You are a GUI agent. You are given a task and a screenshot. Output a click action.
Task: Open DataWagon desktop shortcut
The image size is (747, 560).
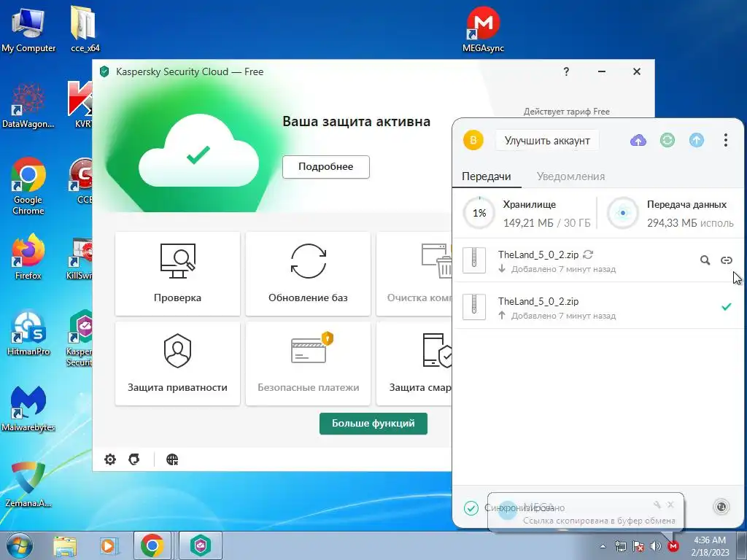pyautogui.click(x=28, y=106)
